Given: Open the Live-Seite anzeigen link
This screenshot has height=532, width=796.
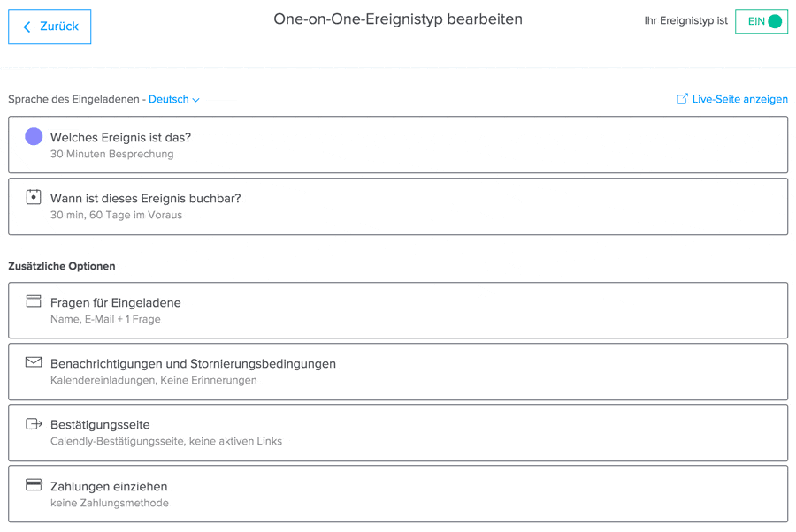Looking at the screenshot, I should click(739, 100).
